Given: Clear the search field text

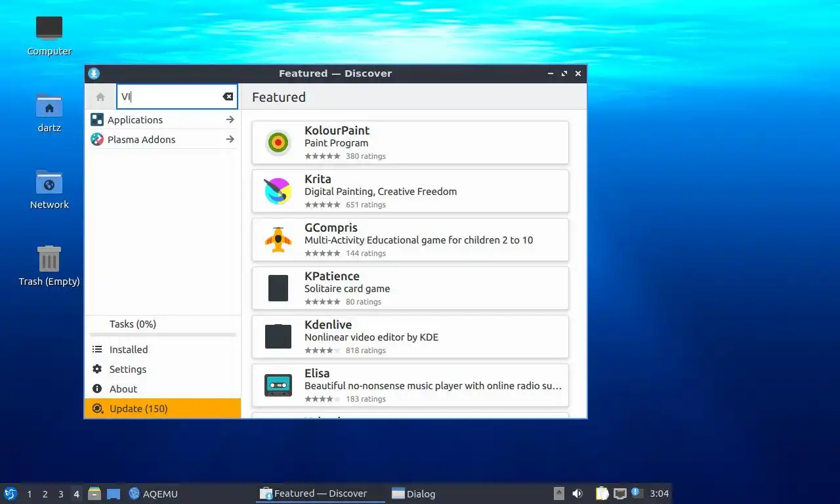Looking at the screenshot, I should pos(228,96).
